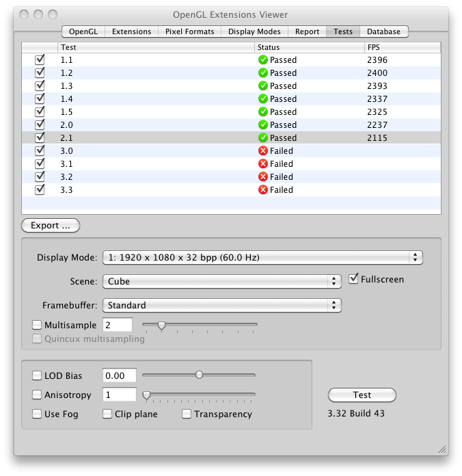The width and height of the screenshot is (462, 476).
Task: Enable the Transparency checkbox
Action: [187, 414]
